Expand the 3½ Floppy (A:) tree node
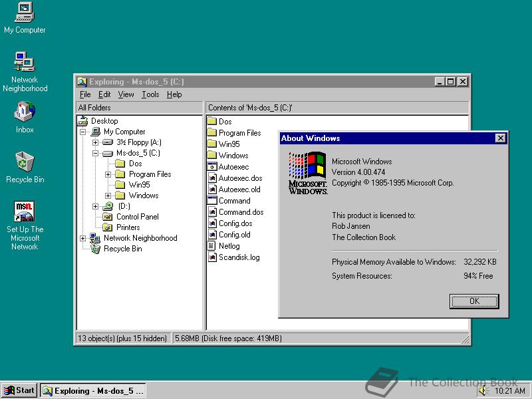The height and width of the screenshot is (399, 532). click(x=95, y=142)
